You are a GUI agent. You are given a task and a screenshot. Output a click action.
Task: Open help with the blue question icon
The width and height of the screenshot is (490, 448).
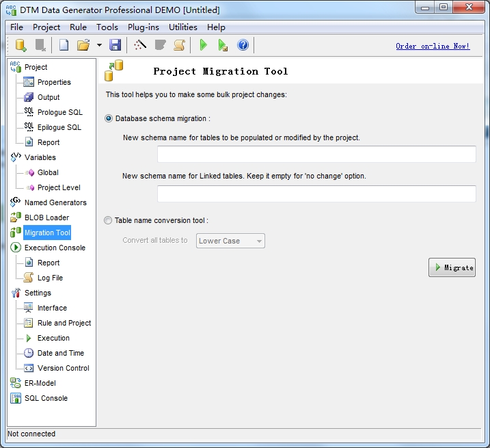tap(243, 45)
